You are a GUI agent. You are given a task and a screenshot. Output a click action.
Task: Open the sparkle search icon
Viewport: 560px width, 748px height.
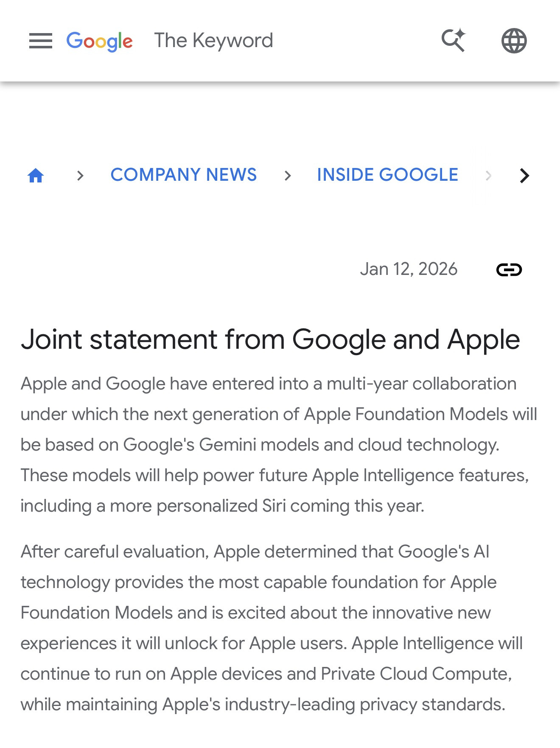coord(454,41)
